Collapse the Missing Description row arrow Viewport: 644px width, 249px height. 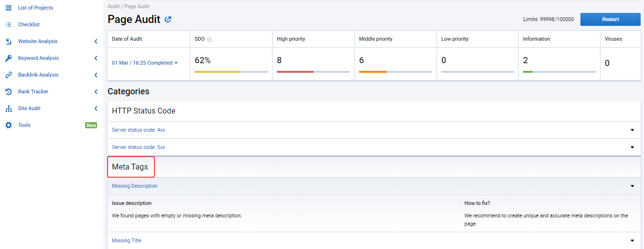632,186
